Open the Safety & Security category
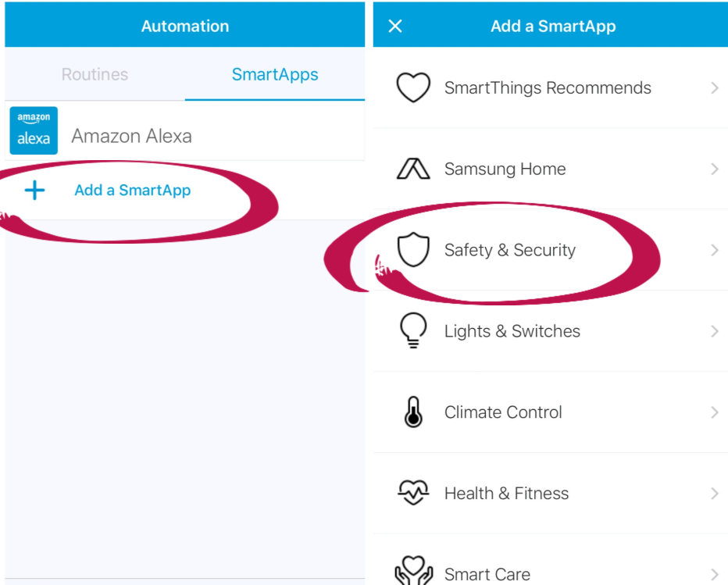This screenshot has width=728, height=585. 509,250
